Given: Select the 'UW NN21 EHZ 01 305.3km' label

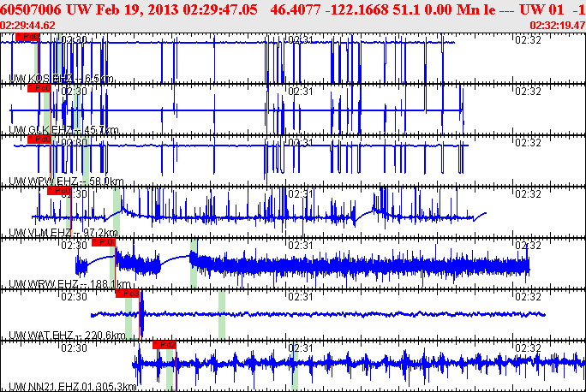Looking at the screenshot, I should click(x=73, y=387).
